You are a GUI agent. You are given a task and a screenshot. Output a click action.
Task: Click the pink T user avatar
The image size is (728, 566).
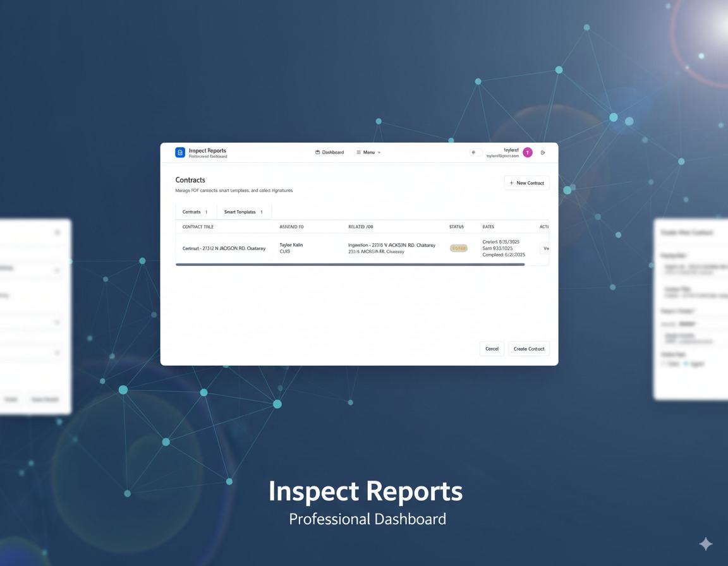(528, 153)
